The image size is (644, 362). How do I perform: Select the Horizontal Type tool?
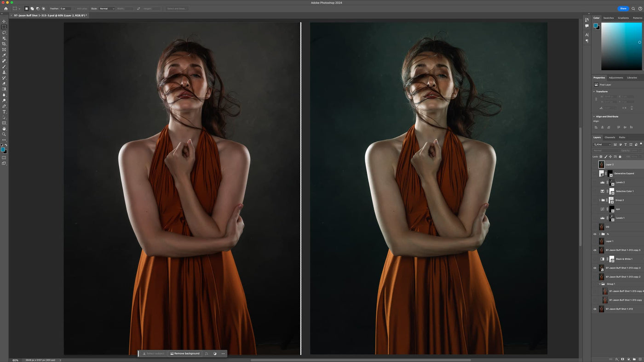[x=4, y=112]
